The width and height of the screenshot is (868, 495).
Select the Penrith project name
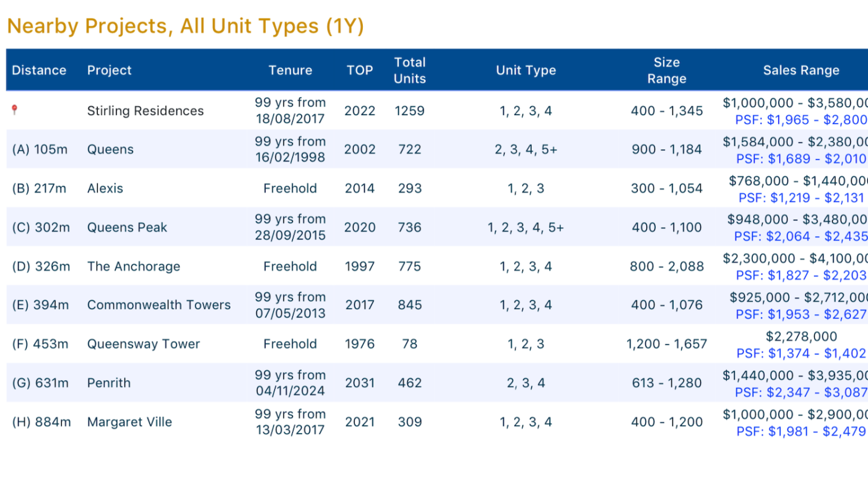109,383
